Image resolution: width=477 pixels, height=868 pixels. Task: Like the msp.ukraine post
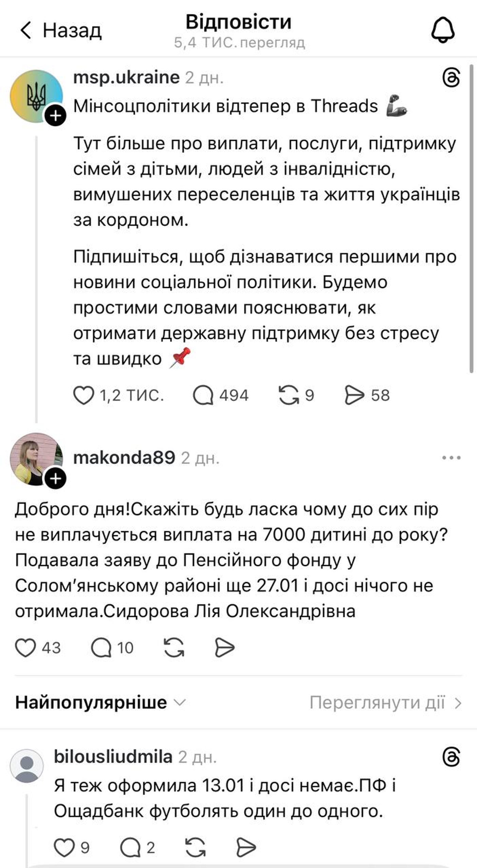click(x=85, y=395)
